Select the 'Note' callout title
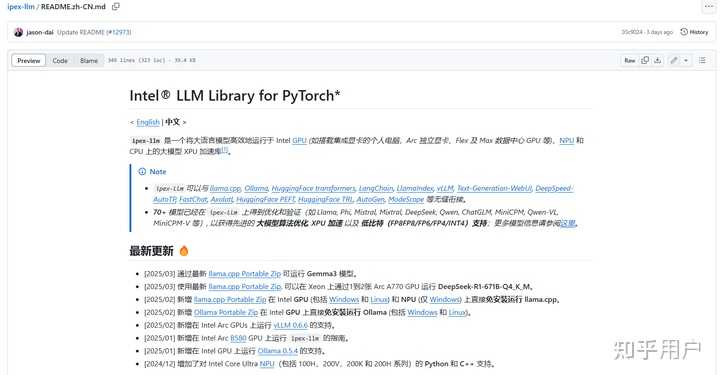 click(x=158, y=172)
